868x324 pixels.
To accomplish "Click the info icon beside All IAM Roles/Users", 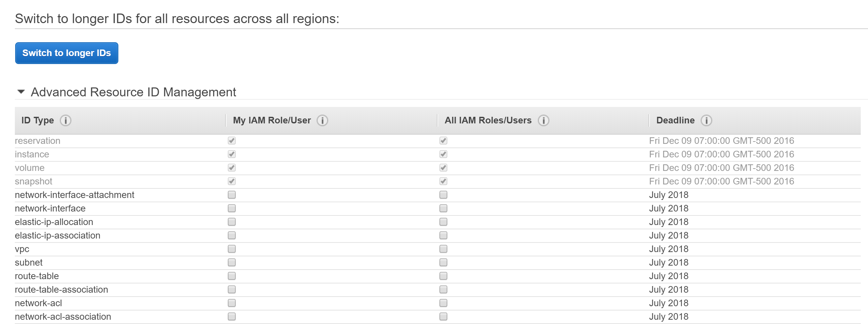I will 544,120.
